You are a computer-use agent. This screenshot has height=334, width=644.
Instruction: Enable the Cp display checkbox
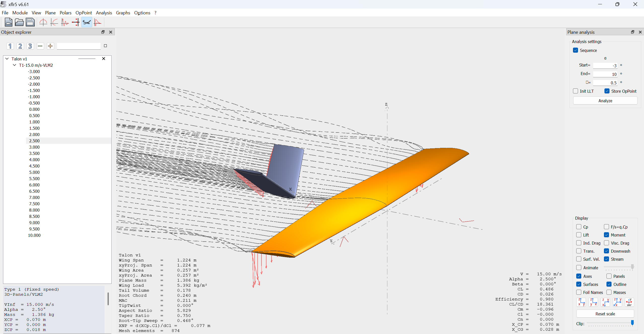(x=579, y=227)
